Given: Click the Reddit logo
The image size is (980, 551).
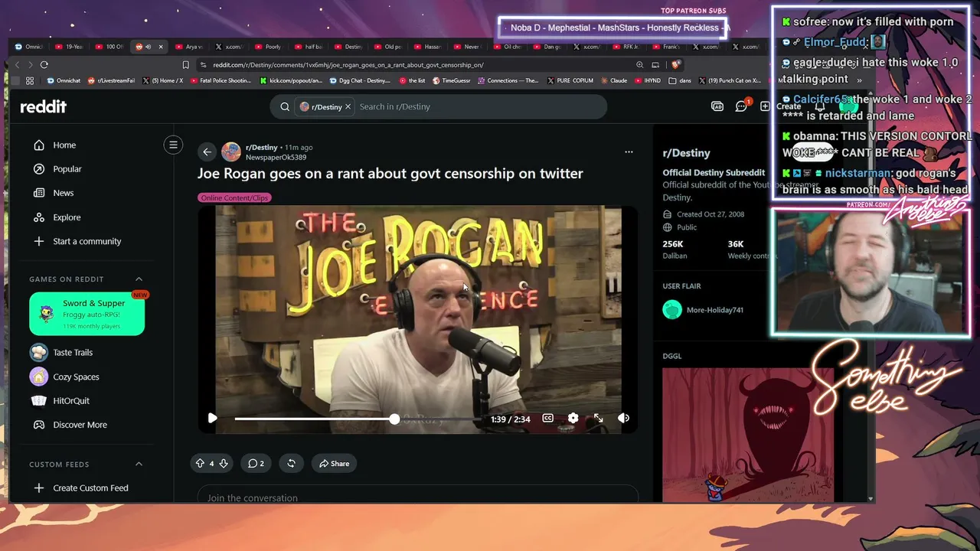Looking at the screenshot, I should click(x=44, y=106).
